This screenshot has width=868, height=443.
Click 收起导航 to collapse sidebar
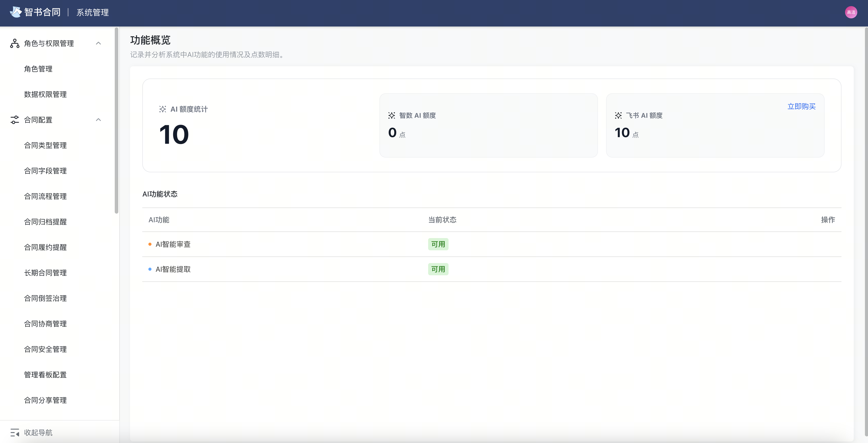38,433
